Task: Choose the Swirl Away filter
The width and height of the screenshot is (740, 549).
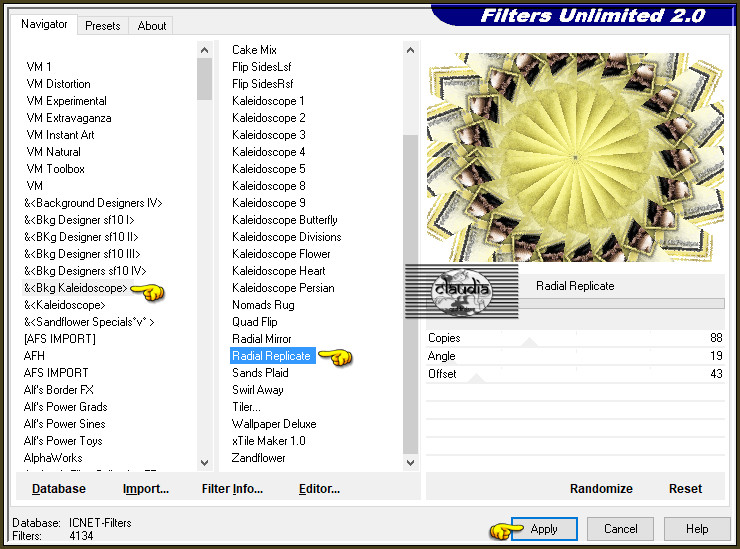Action: [x=258, y=390]
